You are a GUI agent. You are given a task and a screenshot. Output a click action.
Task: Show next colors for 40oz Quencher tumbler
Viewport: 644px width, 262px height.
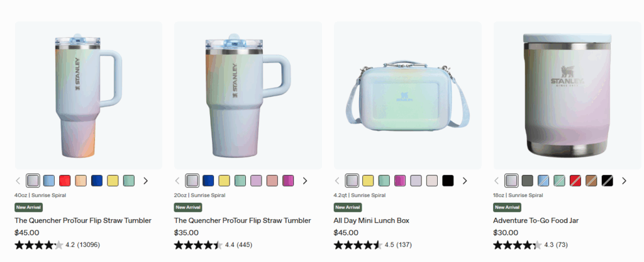145,181
